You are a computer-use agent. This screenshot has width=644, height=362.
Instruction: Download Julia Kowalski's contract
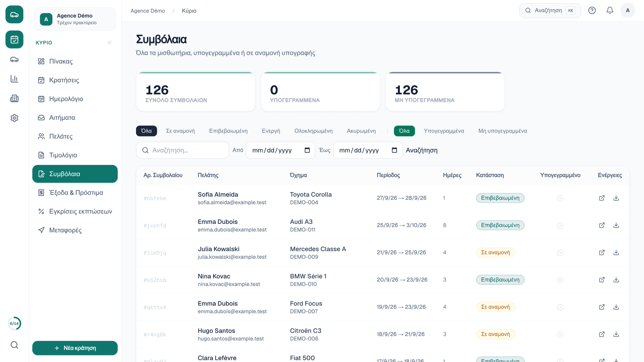616,253
